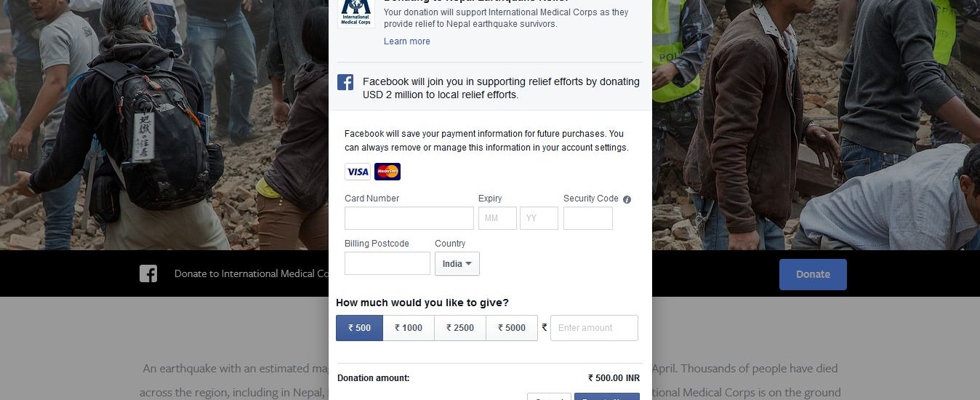The image size is (980, 400).
Task: Select the ₹ 500 donation amount
Action: click(359, 328)
